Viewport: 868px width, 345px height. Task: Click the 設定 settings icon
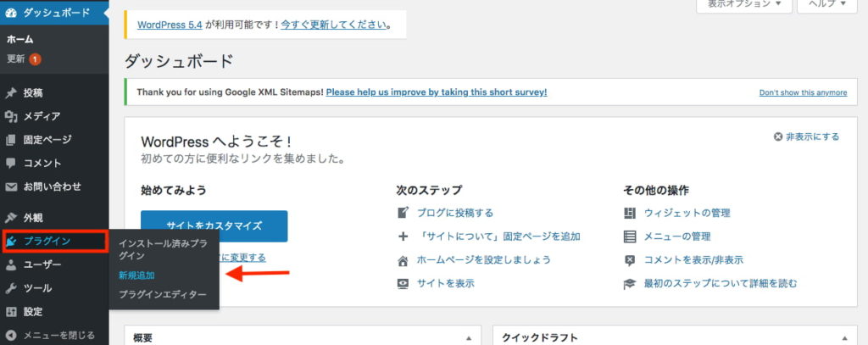[x=11, y=312]
